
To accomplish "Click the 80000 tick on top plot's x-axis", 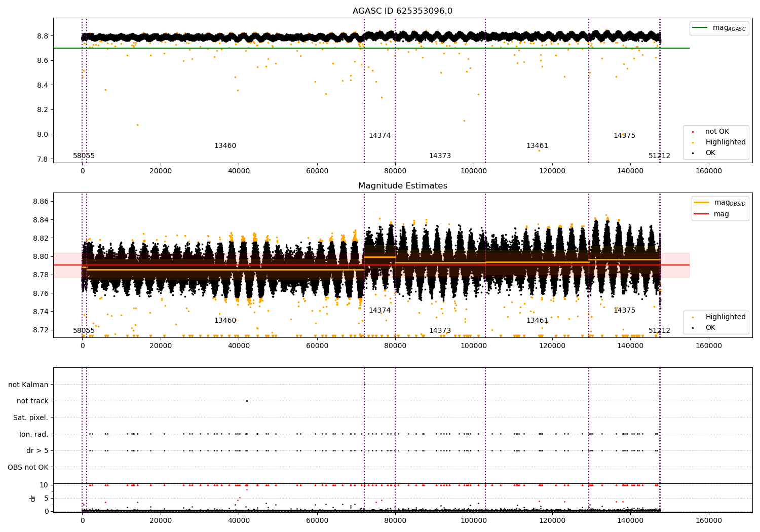I will pos(395,171).
